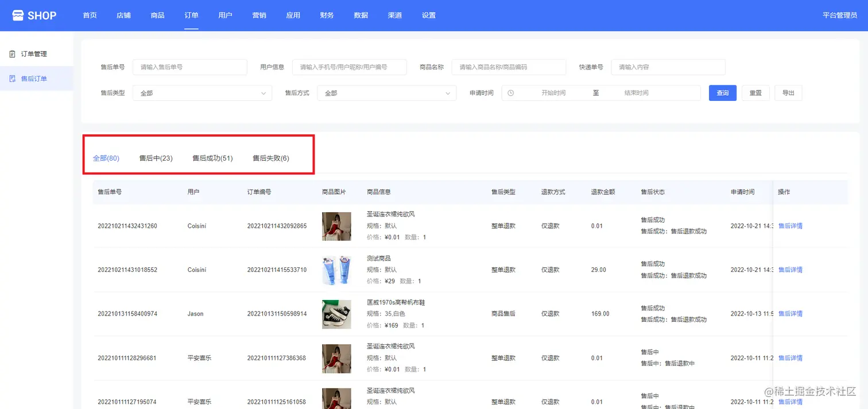Open 售后详情 for order 202210211431018552
The width and height of the screenshot is (868, 409).
[x=790, y=270]
